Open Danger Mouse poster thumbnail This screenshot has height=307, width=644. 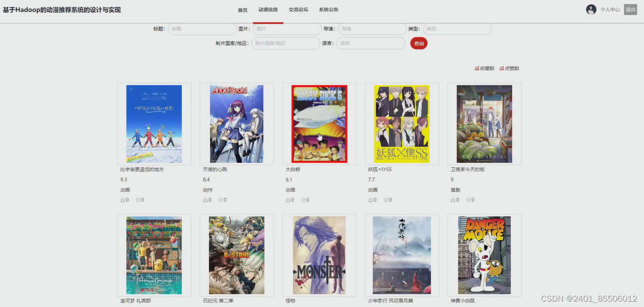click(x=484, y=255)
